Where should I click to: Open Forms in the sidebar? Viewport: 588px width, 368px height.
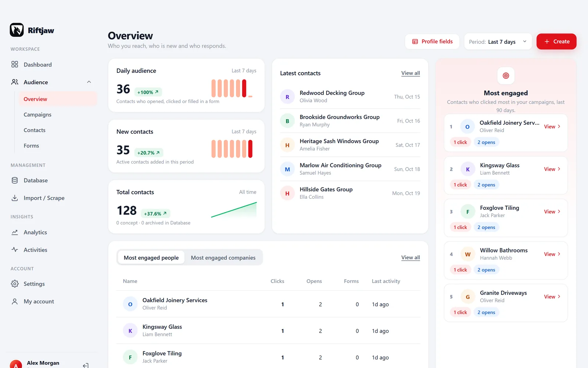click(x=31, y=146)
